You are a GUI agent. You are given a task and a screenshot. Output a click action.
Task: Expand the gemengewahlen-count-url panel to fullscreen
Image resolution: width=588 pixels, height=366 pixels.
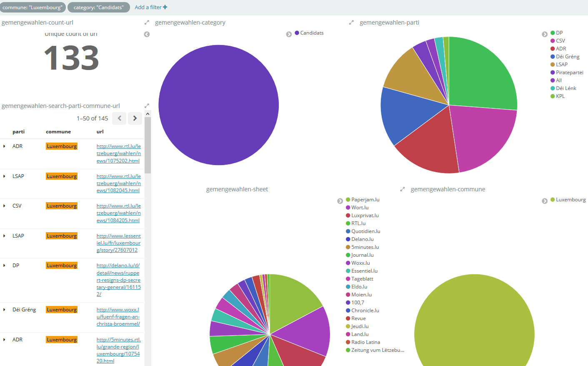pos(147,23)
